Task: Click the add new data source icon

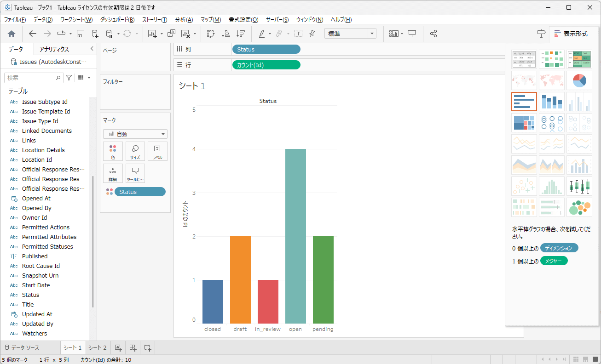Action: [95, 34]
